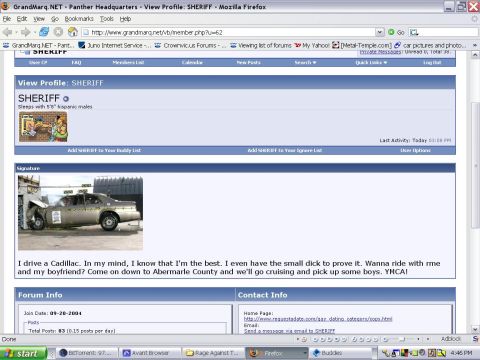480x360 pixels.
Task: Click the status icon next to SHERIFF
Action: click(x=66, y=99)
